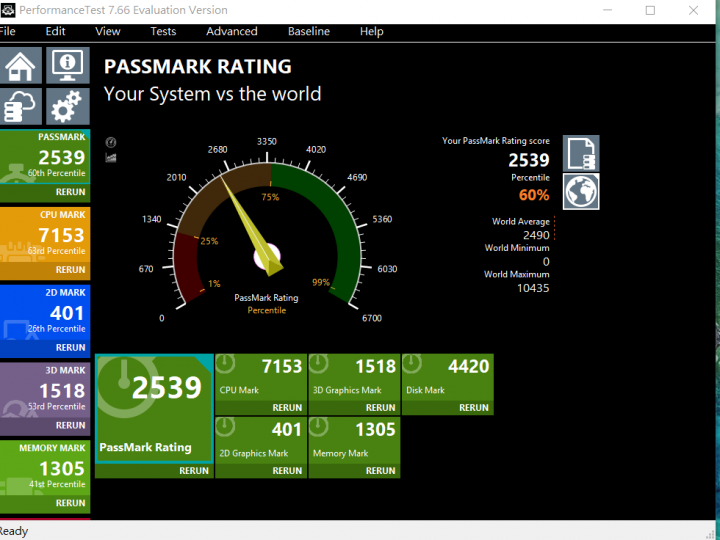Click clock icon on Memory Mark tile
The height and width of the screenshot is (540, 720).
pyautogui.click(x=319, y=427)
